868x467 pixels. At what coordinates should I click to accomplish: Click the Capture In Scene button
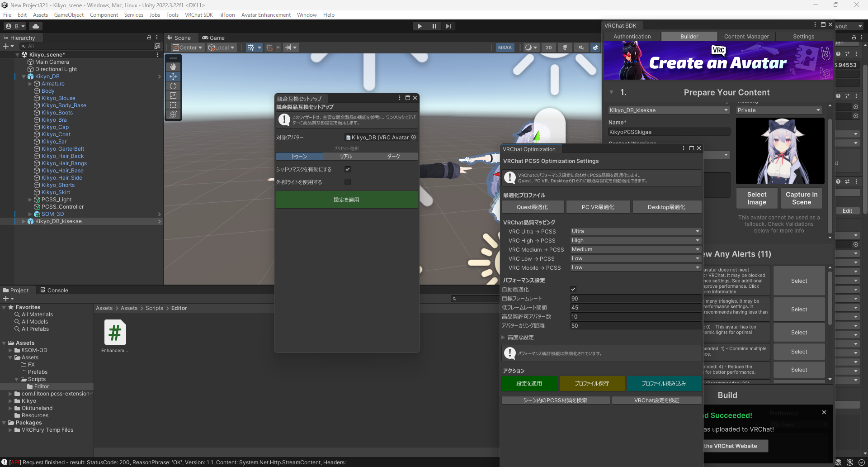pos(801,198)
